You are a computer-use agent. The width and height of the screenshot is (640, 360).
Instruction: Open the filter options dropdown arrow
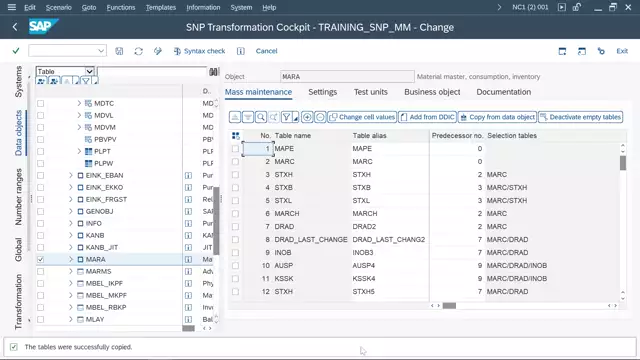tap(296, 118)
